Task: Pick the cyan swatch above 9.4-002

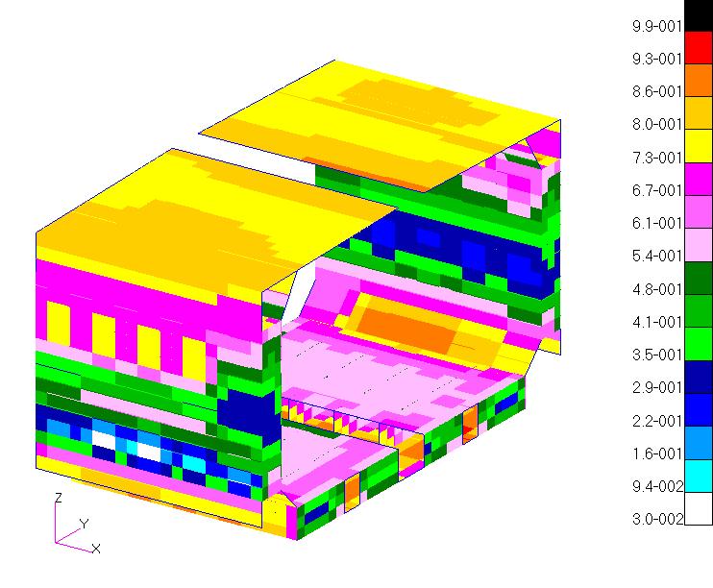Action: (x=699, y=470)
